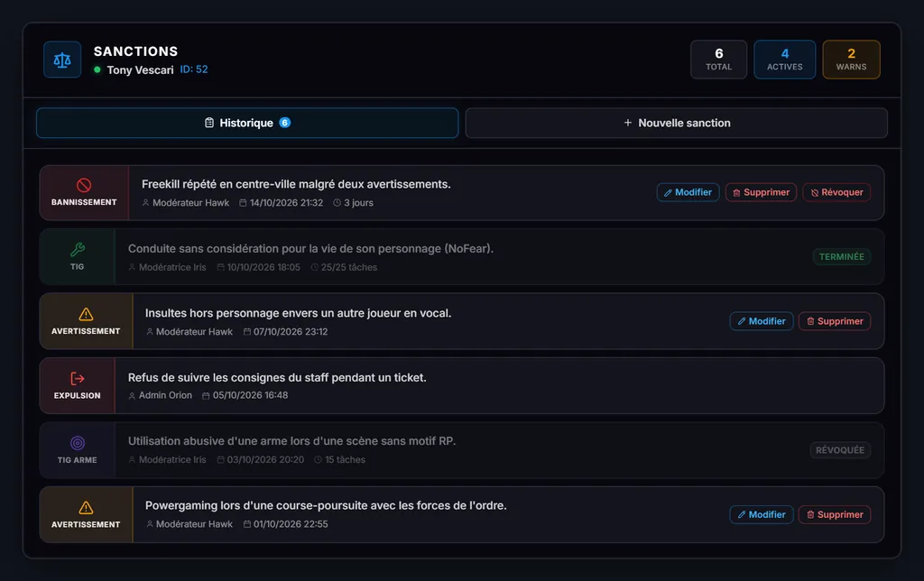Click the scales of justice sanctions icon

click(x=62, y=60)
